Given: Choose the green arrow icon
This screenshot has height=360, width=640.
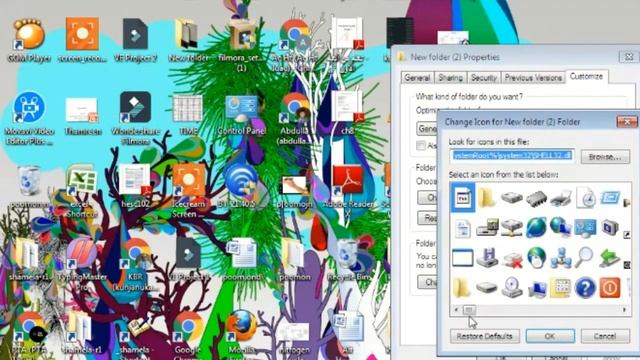Looking at the screenshot, I should pos(609,258).
